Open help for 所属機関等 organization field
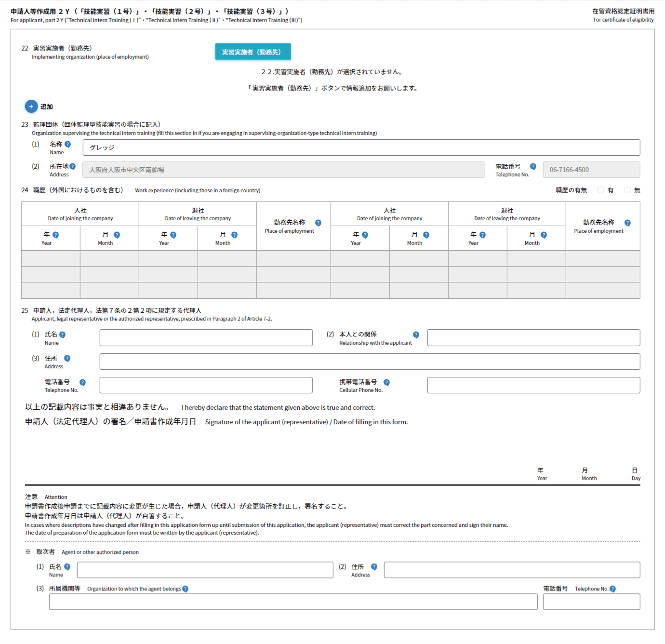Screen dimensions: 665x644 186,589
